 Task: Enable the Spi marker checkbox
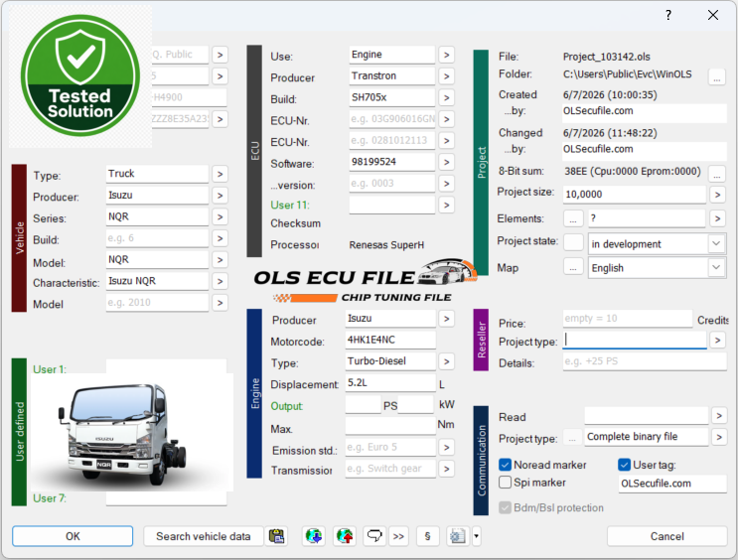tap(505, 483)
